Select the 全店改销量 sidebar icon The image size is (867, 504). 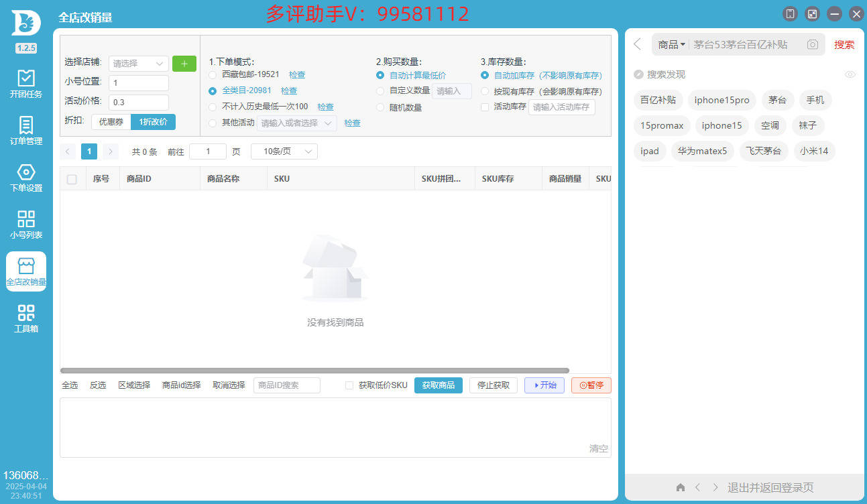(x=25, y=271)
